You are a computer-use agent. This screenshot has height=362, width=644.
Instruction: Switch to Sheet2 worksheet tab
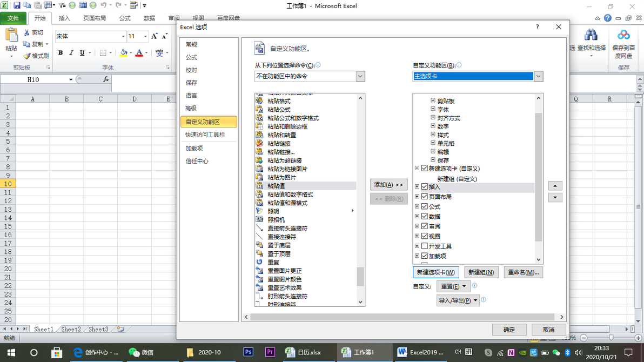point(71,329)
